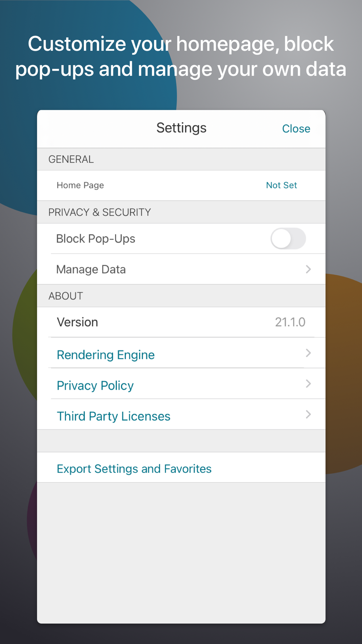Click the Settings title heading
The image size is (362, 644).
tap(181, 128)
